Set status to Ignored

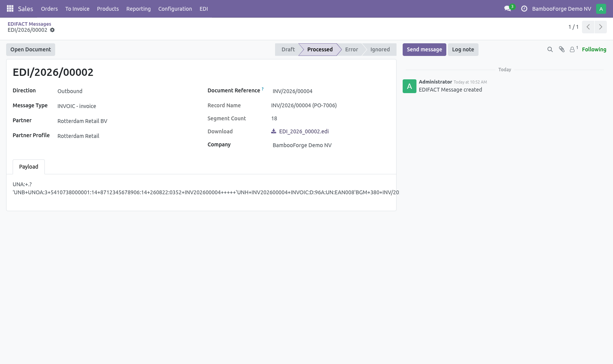(x=380, y=49)
